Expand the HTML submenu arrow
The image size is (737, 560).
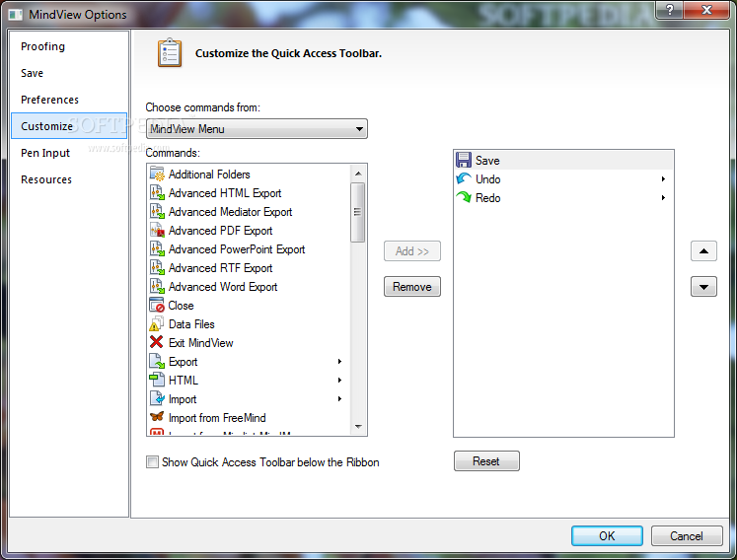pos(339,380)
